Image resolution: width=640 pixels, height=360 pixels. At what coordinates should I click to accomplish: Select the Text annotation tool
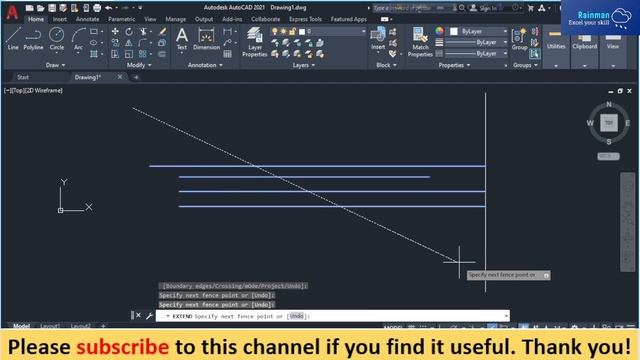(182, 39)
